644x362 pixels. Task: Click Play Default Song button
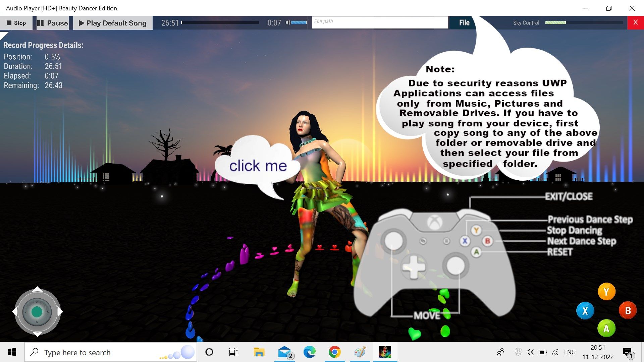[112, 22]
